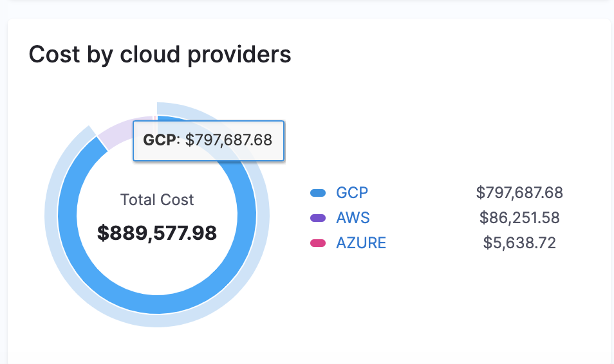Select the AZURE cost value $5,638.72
Image resolution: width=614 pixels, height=364 pixels.
pos(519,243)
